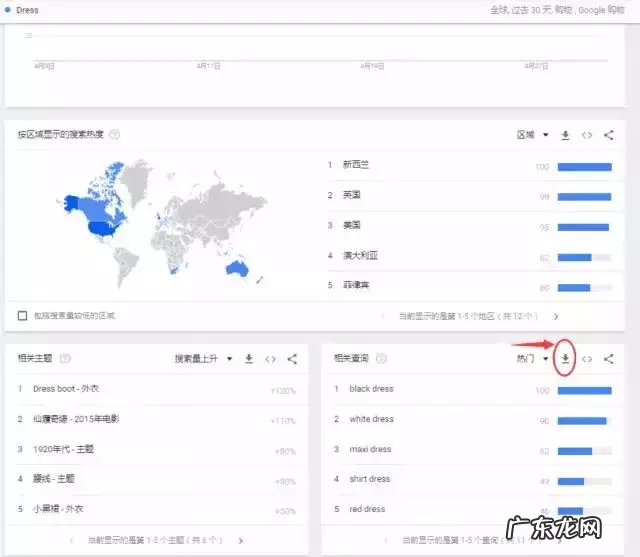Go to previous page of related topics
The width and height of the screenshot is (640, 557).
71,540
